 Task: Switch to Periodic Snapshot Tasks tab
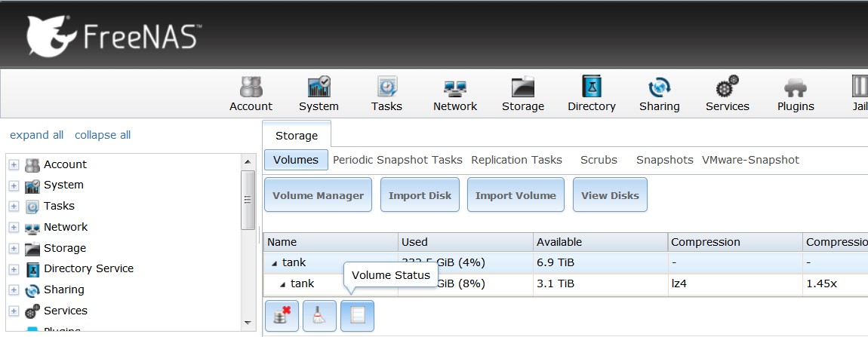point(397,160)
